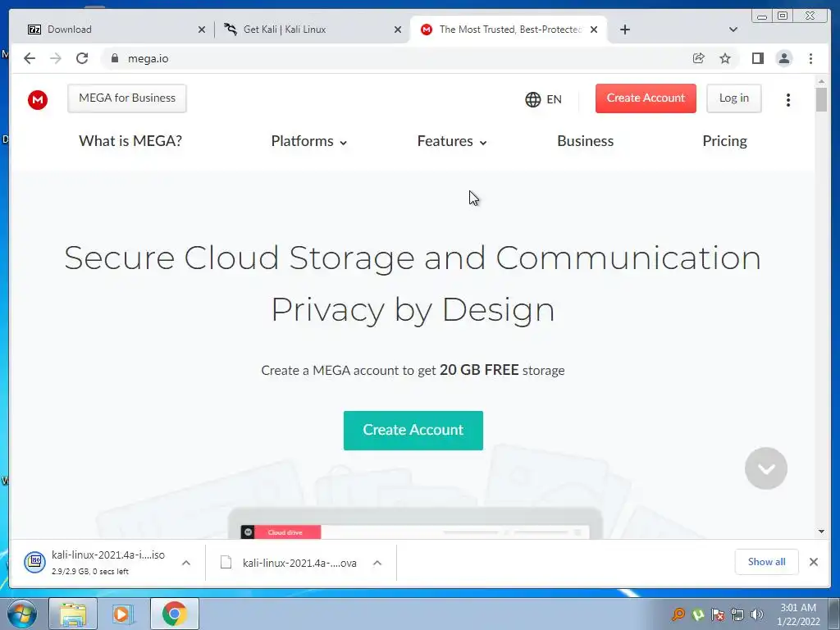The height and width of the screenshot is (630, 840).
Task: Click the Log in button
Action: click(734, 98)
